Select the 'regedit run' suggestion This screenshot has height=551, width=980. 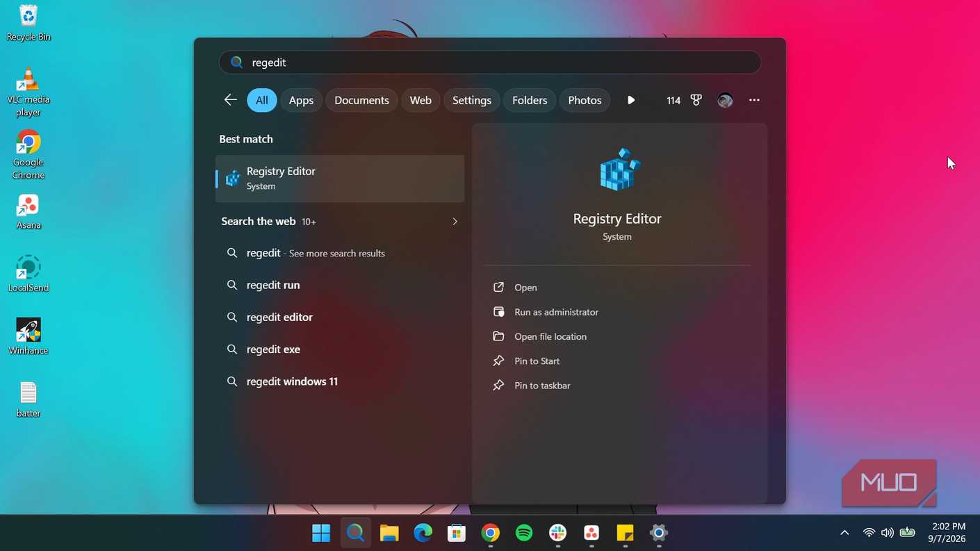click(340, 285)
